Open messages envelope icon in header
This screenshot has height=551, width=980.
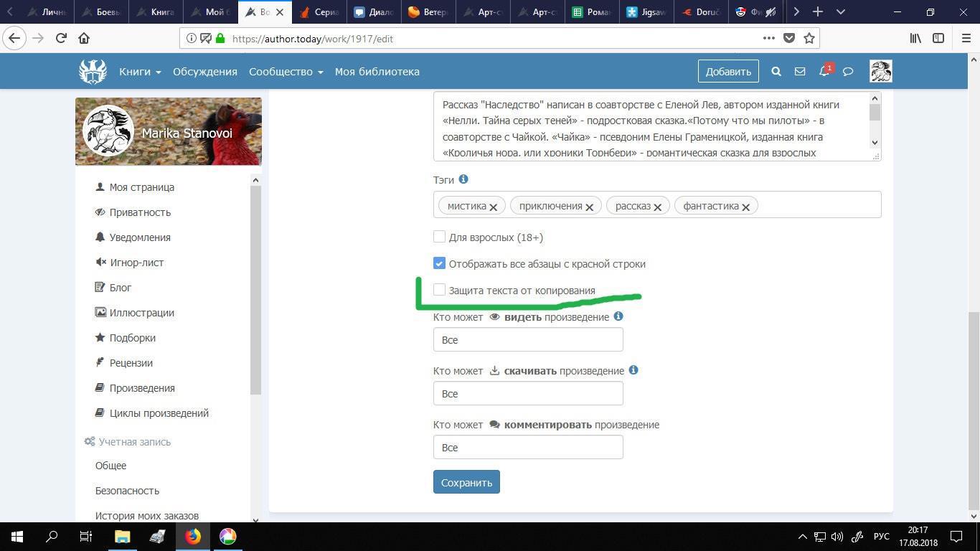tap(800, 72)
